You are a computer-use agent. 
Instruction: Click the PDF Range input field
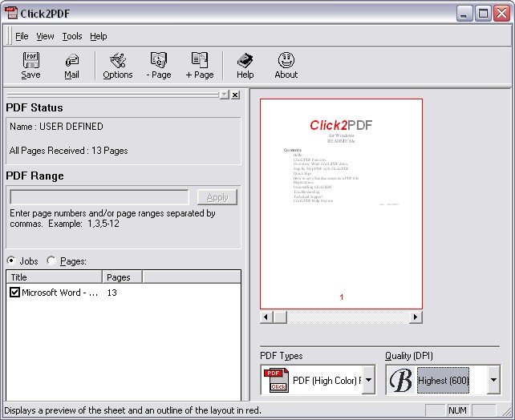tap(99, 197)
